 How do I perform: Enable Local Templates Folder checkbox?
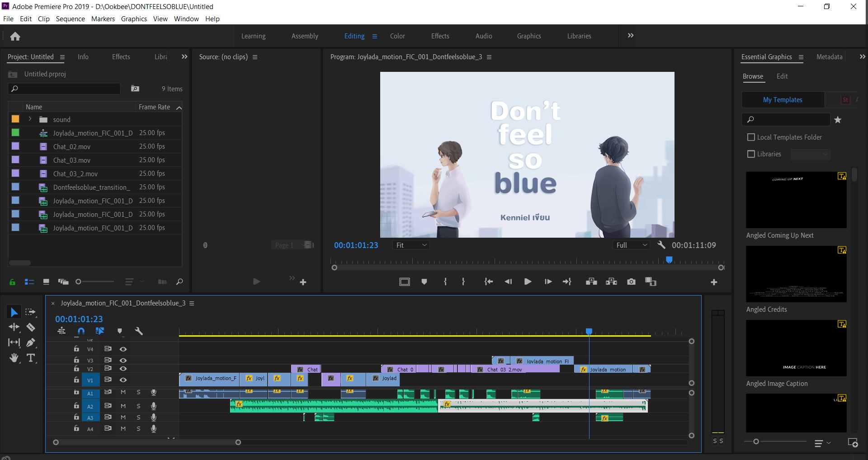click(751, 137)
